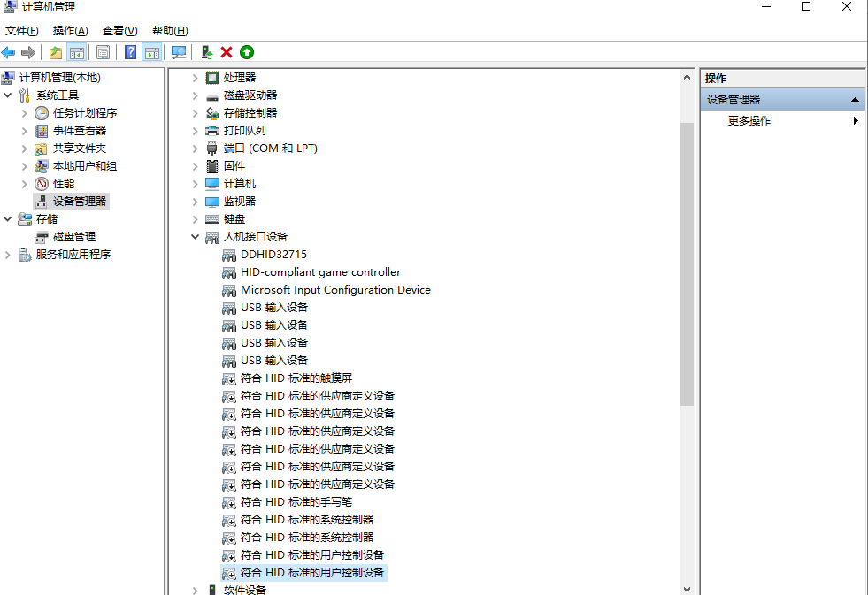Select 符合 HID 标准的手写笔 device
The width and height of the screenshot is (868, 595).
296,502
